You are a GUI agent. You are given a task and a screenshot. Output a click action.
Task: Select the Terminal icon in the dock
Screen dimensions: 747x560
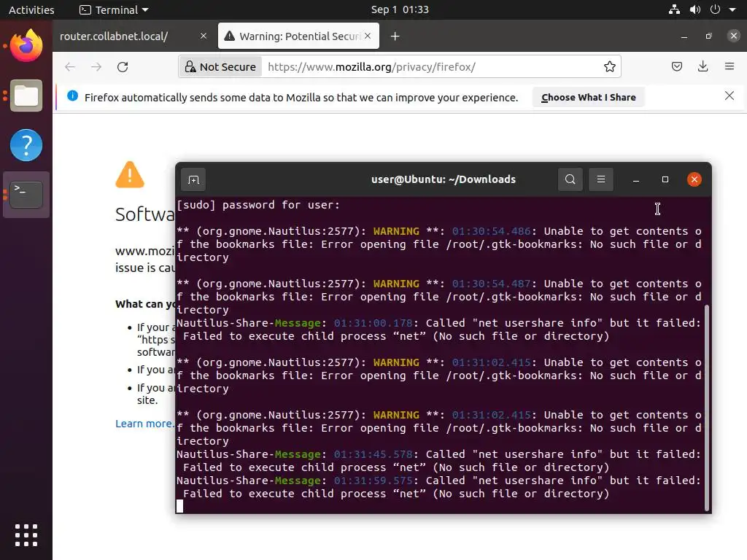click(x=26, y=194)
